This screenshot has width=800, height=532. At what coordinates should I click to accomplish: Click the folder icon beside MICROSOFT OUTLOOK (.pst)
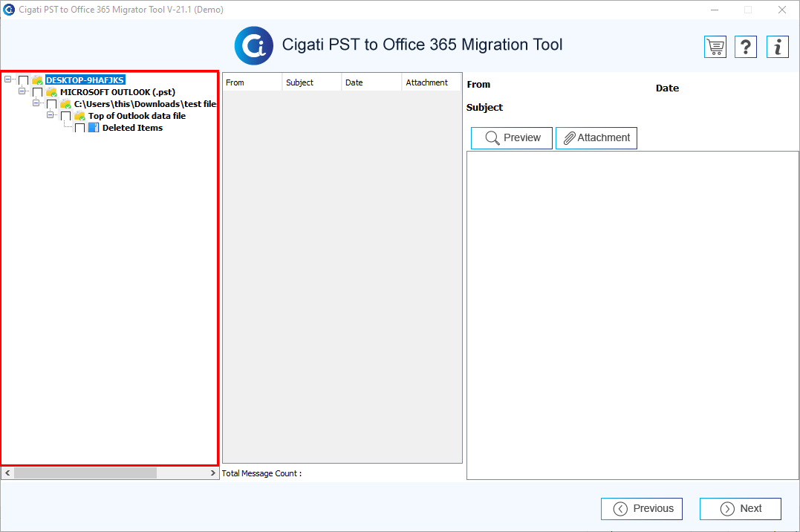(51, 92)
